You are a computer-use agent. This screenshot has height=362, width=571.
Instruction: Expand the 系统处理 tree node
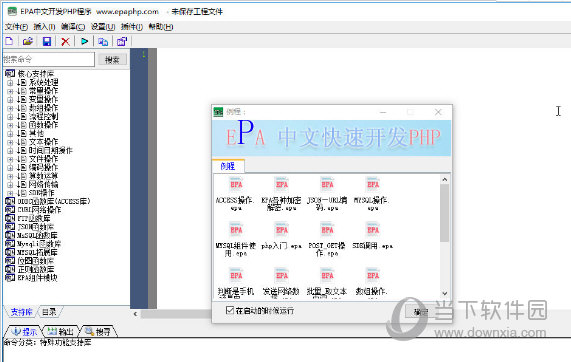pos(10,83)
